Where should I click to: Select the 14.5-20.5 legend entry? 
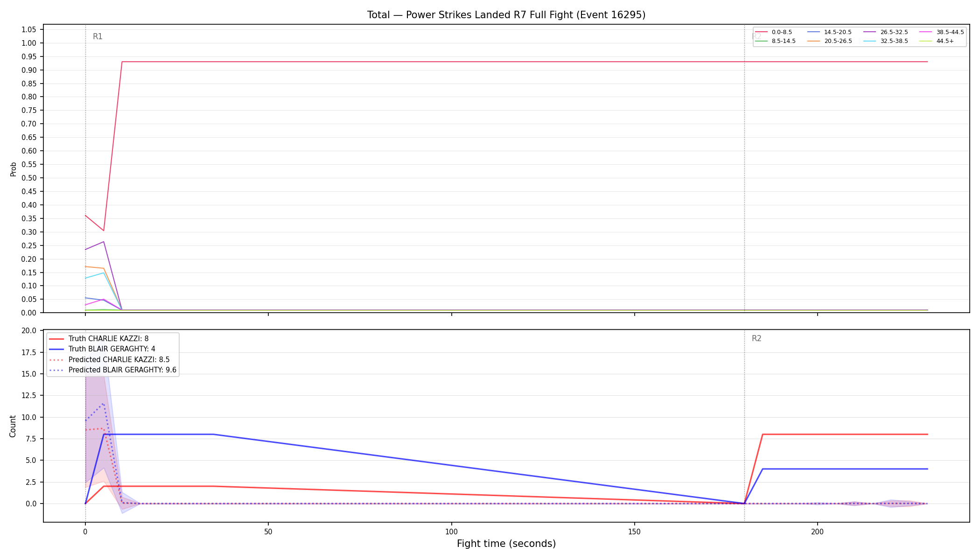(830, 32)
